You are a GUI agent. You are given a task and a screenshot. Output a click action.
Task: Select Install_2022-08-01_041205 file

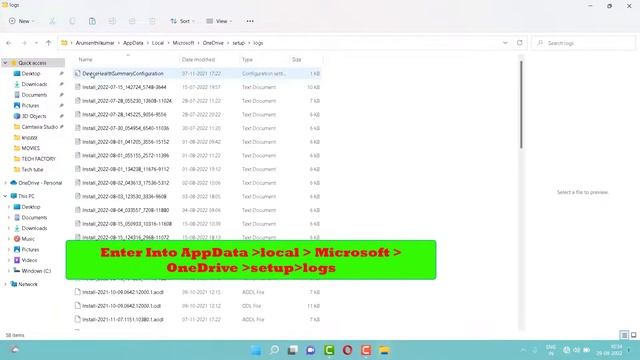pyautogui.click(x=197, y=142)
